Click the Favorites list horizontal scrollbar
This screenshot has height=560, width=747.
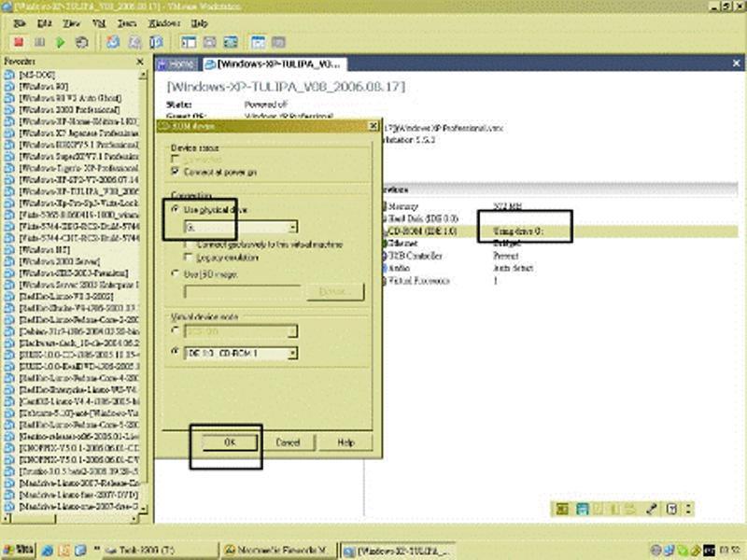[x=70, y=518]
